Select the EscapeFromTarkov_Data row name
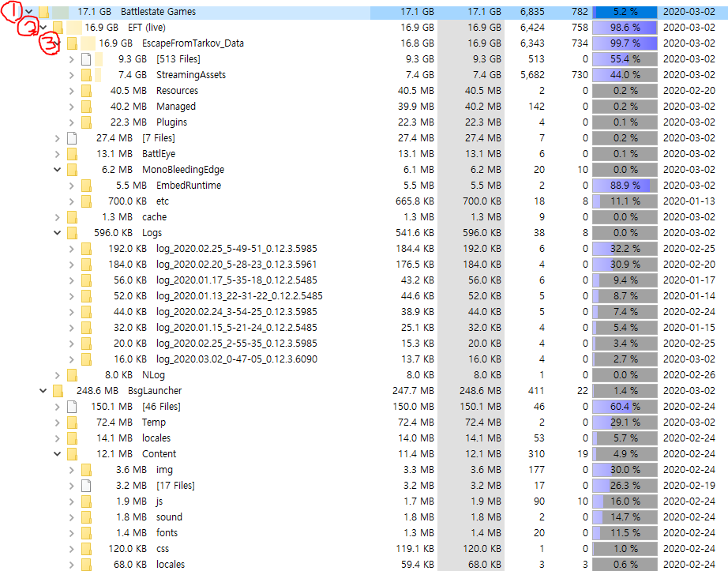Screen dimensions: 728x571 (193, 43)
